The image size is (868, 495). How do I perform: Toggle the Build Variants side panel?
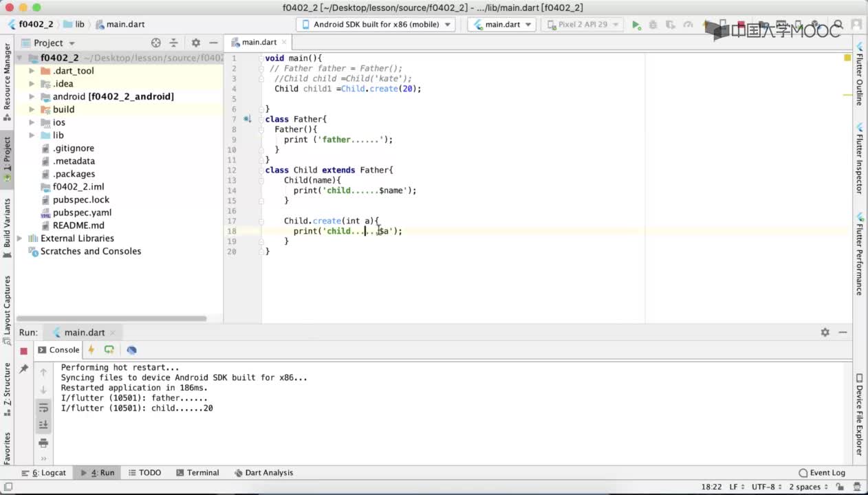click(8, 228)
